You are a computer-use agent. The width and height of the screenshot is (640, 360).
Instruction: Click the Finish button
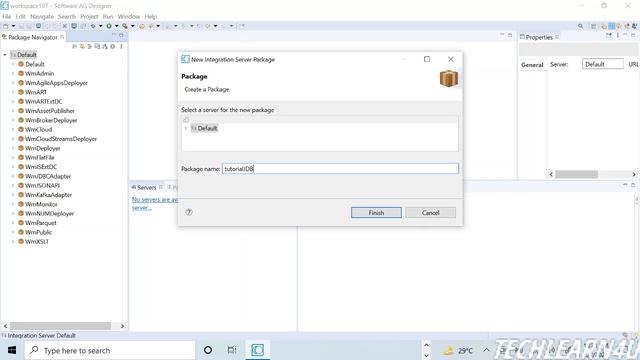[376, 213]
